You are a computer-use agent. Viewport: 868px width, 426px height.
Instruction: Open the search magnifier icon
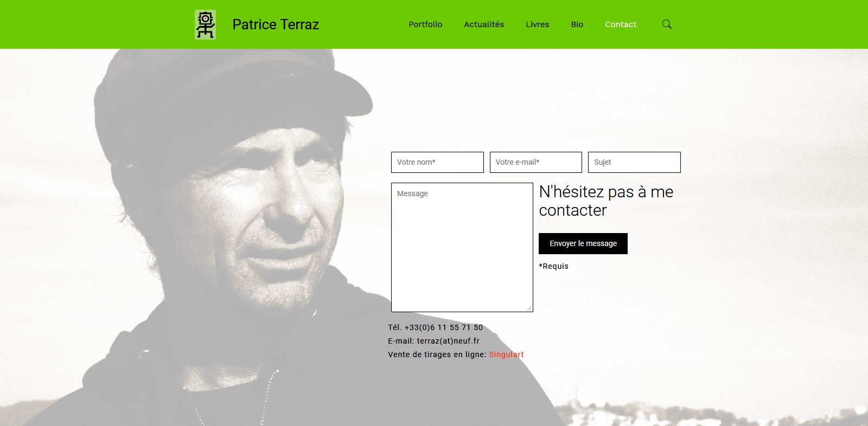pyautogui.click(x=667, y=24)
